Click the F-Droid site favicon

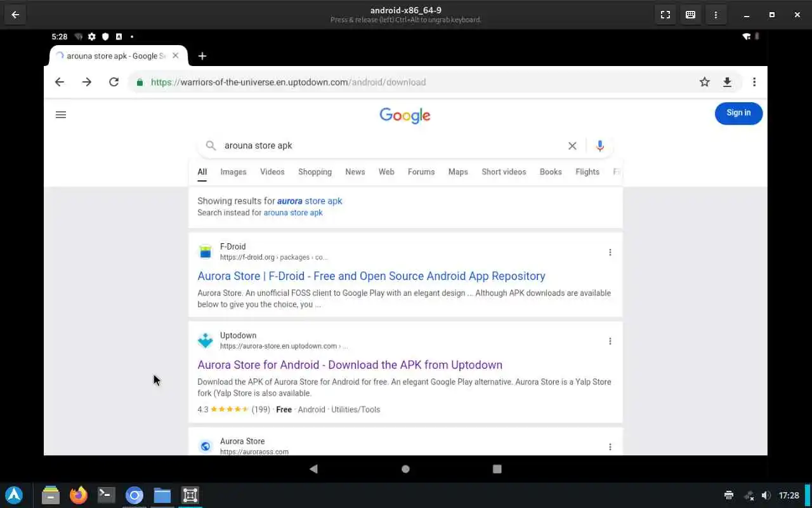pos(205,251)
